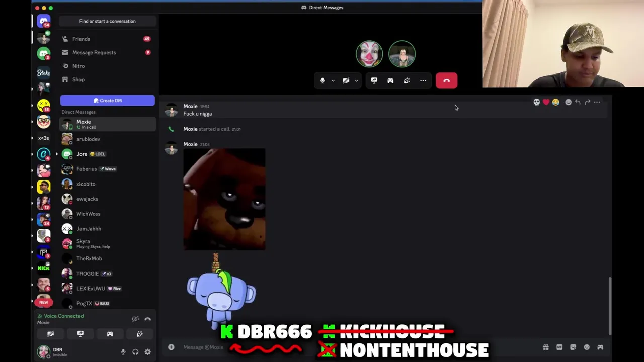
Task: Share screen from voice connected panel
Action: coord(80,334)
